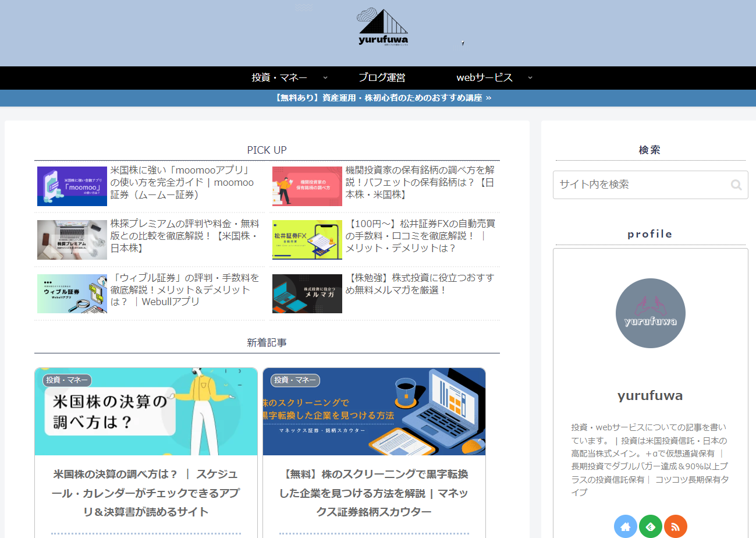Open the ウィブル証券の評判 article link

pyautogui.click(x=185, y=289)
